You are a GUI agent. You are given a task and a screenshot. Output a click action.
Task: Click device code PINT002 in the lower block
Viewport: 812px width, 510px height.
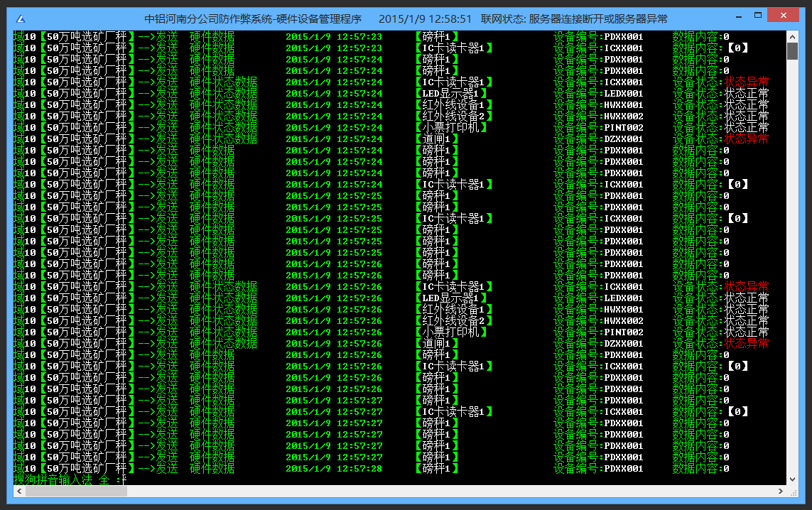click(623, 332)
